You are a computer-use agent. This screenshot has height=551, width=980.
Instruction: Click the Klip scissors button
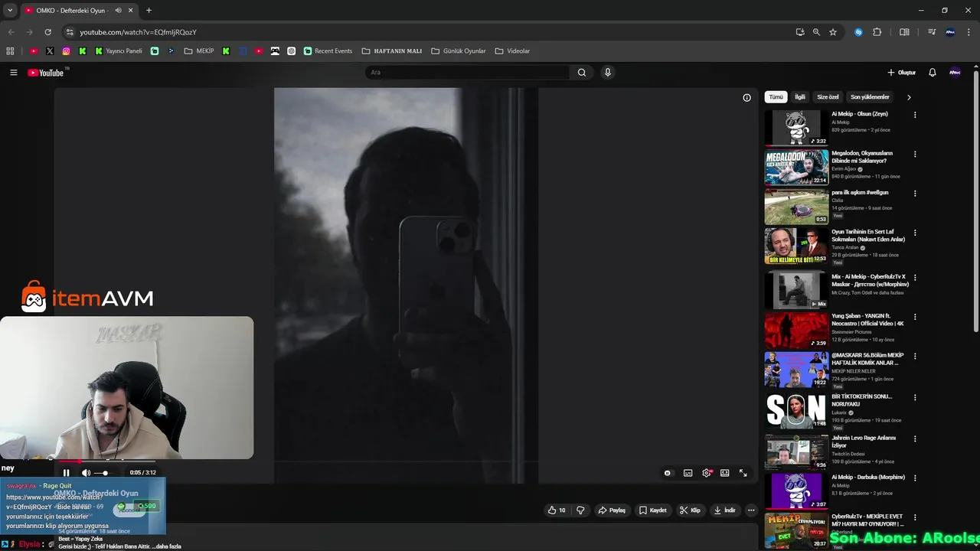(x=690, y=510)
